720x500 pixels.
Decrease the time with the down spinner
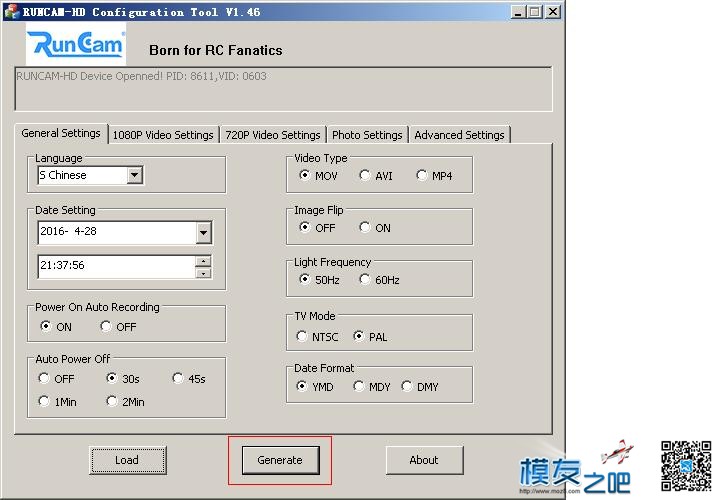(x=203, y=273)
